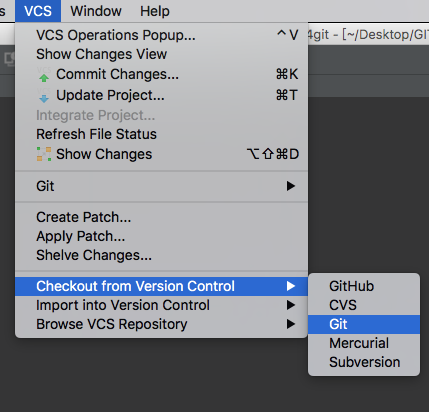Click the toolbar icon left of VCS menu
The image size is (429, 412).
pyautogui.click(x=9, y=59)
